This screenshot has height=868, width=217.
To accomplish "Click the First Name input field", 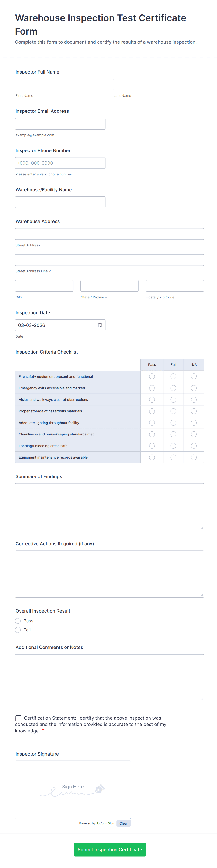I will [x=61, y=84].
